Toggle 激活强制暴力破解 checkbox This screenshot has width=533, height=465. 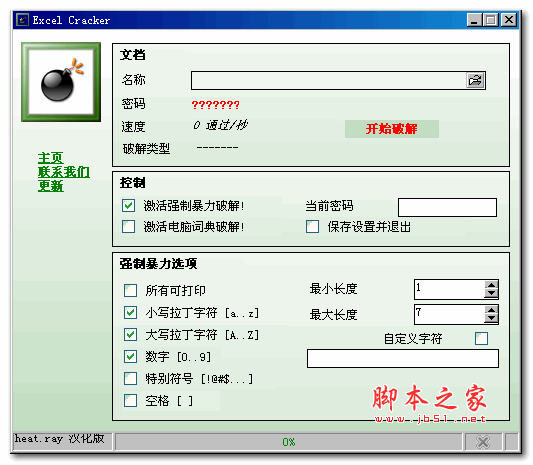point(128,206)
